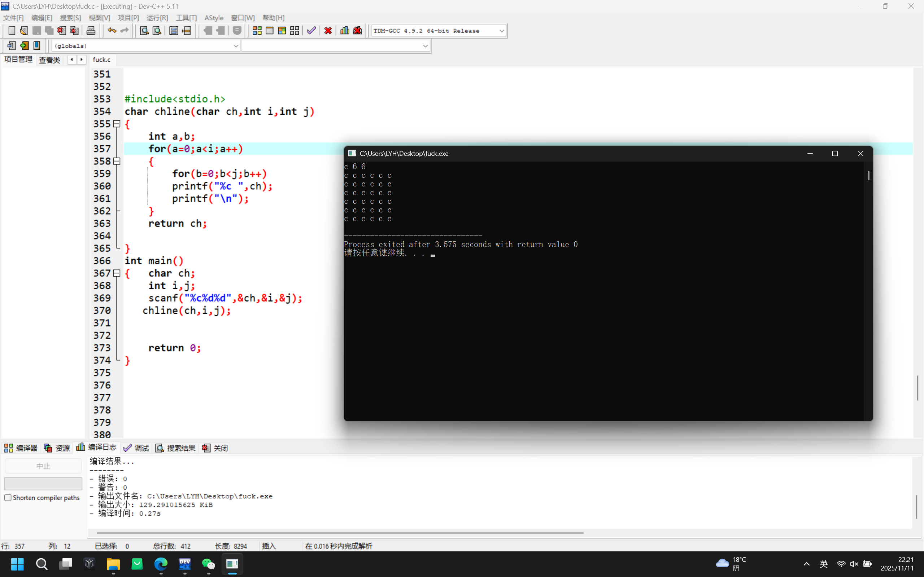Click the New file toolbar icon
The image size is (924, 577).
12,31
